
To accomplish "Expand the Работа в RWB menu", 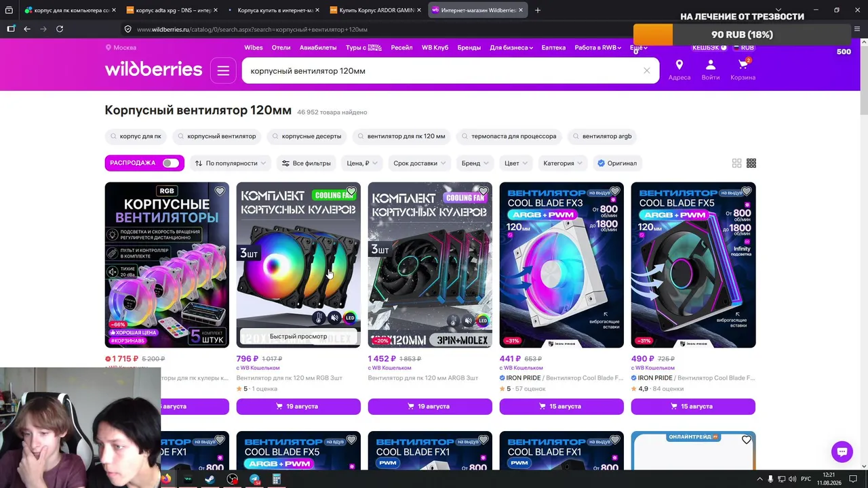I will point(598,47).
